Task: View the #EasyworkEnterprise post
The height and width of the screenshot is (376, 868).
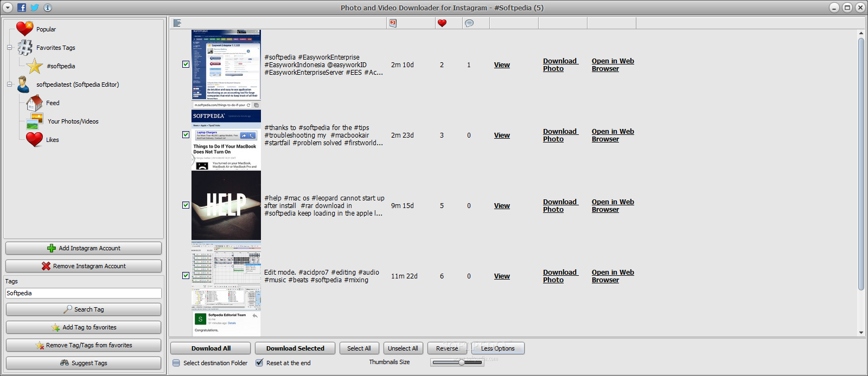Action: pos(502,65)
